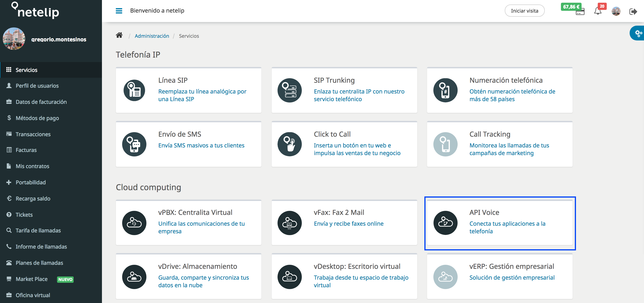Screen dimensions: 644x303
Task: Click the home breadcrumb icon
Action: point(119,35)
